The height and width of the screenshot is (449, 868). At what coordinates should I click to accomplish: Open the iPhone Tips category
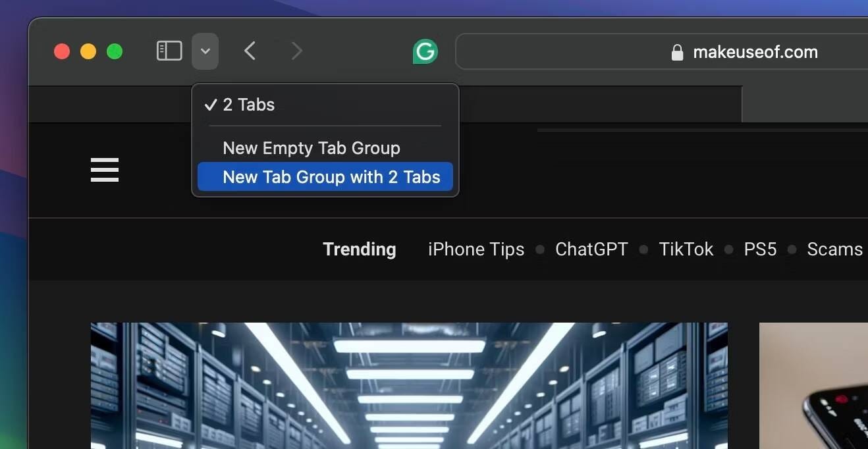475,249
